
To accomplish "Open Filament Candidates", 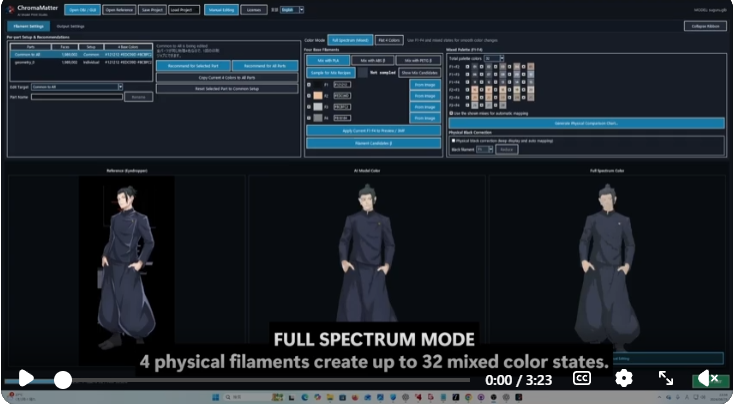I will tap(374, 143).
